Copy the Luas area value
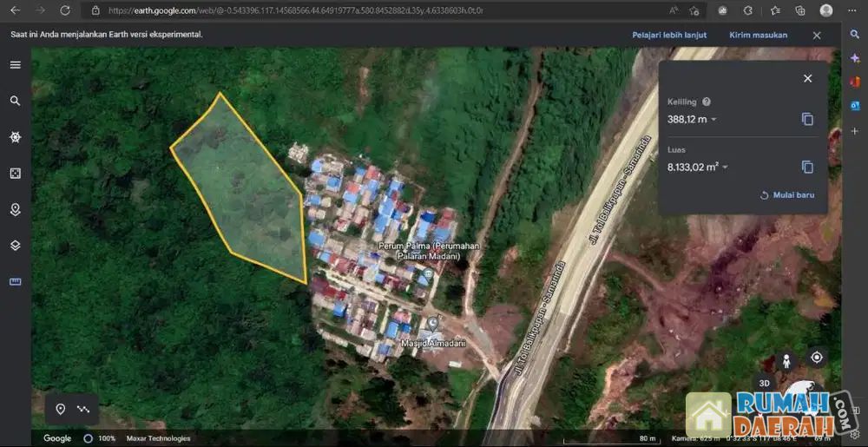The height and width of the screenshot is (447, 868). [x=807, y=167]
